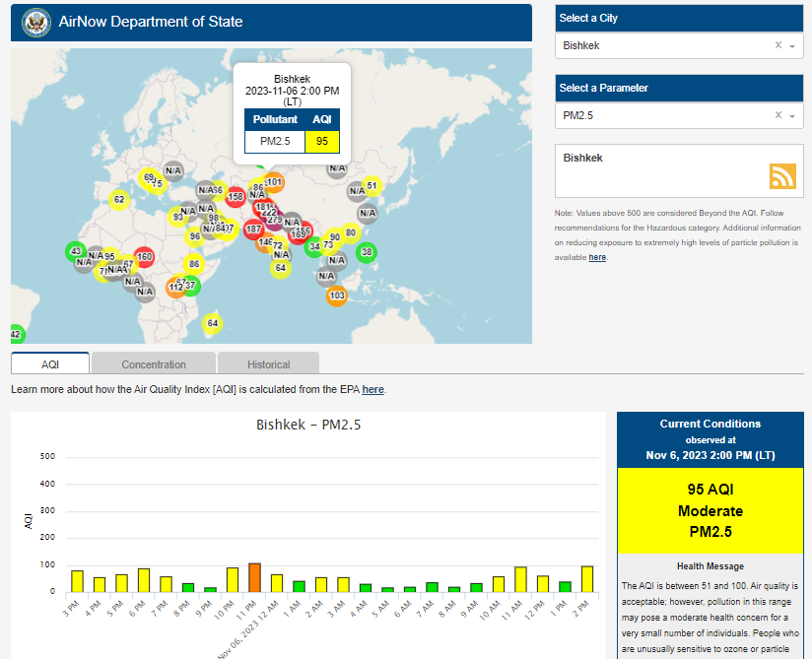Select the green 43 AQI map marker
The height and width of the screenshot is (659, 812).
coord(75,251)
